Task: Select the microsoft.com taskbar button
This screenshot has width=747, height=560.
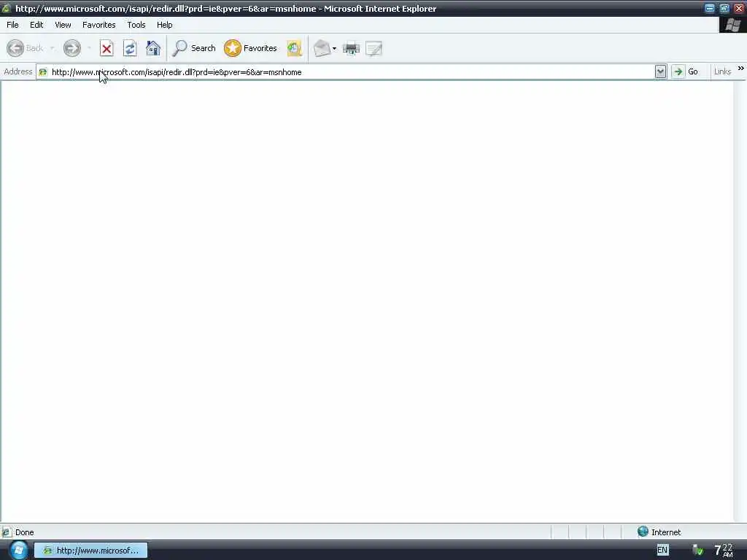Action: click(x=91, y=551)
